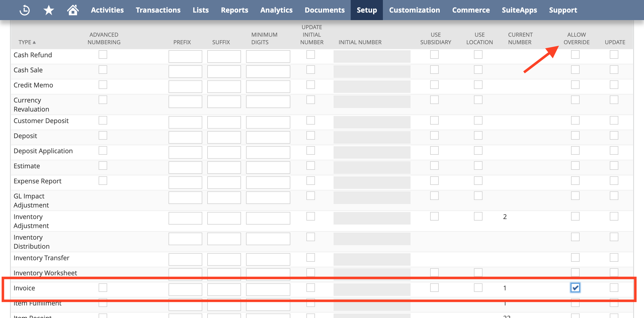Check Use Subsidiary for Credit Memo
Image resolution: width=644 pixels, height=318 pixels.
tap(434, 85)
